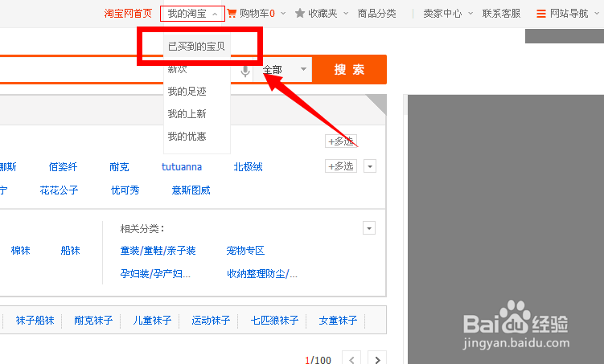Click related search 儿童袜子
Image resolution: width=604 pixels, height=364 pixels.
tap(152, 320)
